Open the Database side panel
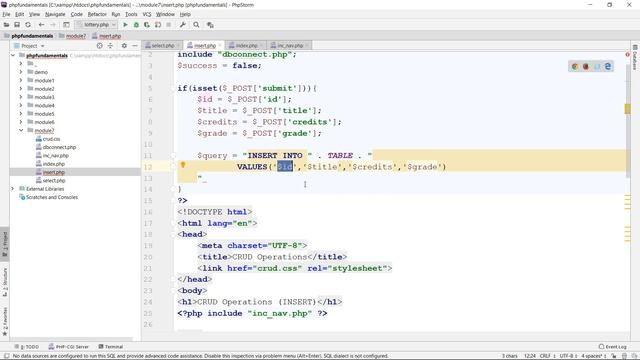This screenshot has width=640, height=360. (x=635, y=58)
